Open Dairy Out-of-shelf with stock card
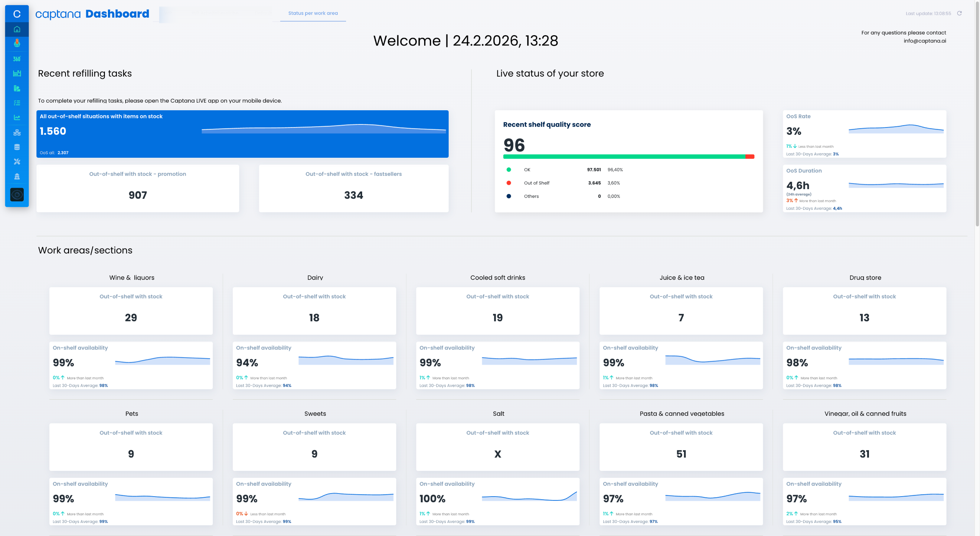 click(314, 311)
